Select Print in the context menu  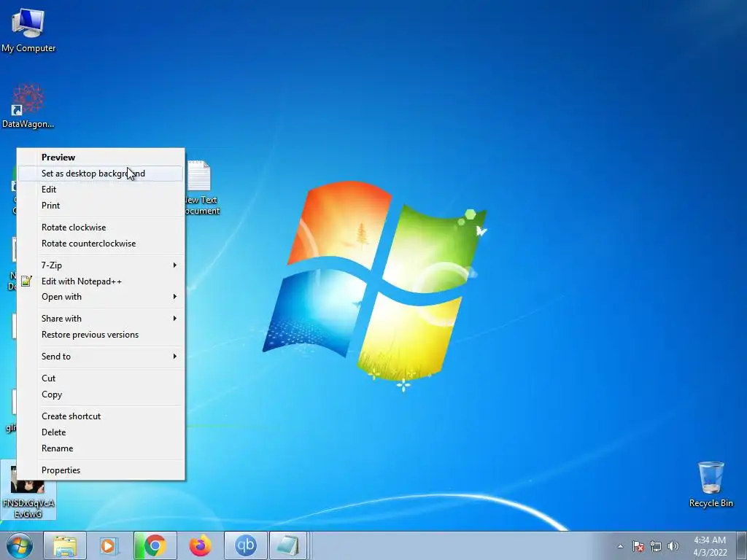[x=101, y=205]
